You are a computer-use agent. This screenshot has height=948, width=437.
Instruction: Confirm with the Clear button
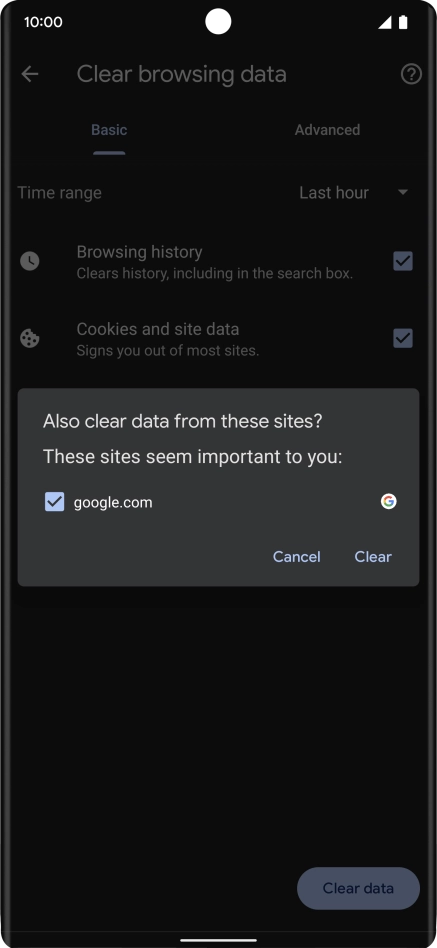373,557
